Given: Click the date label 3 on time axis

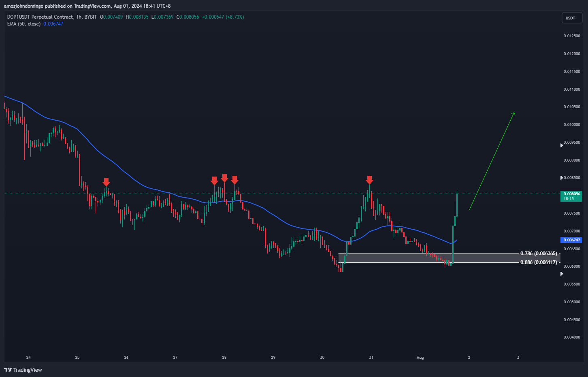Looking at the screenshot, I should coord(518,358).
